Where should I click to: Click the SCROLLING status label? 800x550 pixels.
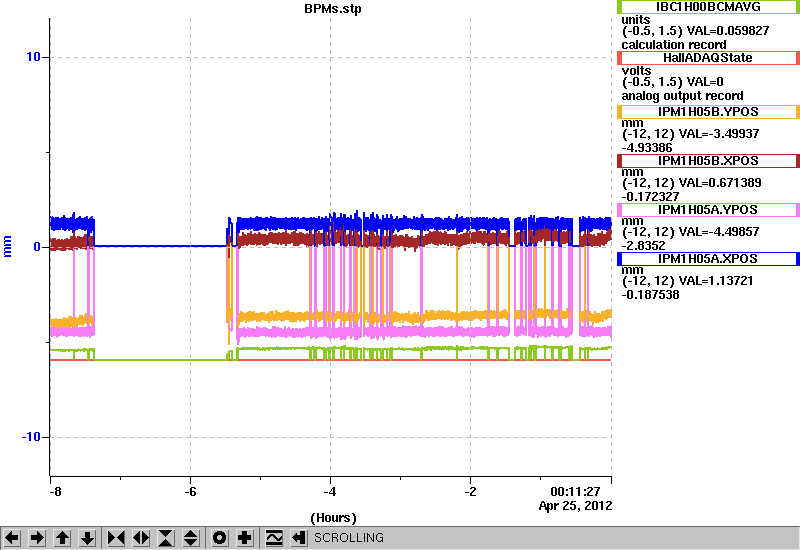(349, 538)
